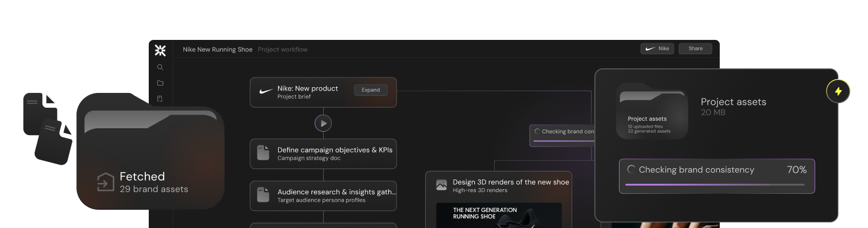Open the search icon in the sidebar
Viewport: 868px width, 228px height.
click(x=160, y=67)
